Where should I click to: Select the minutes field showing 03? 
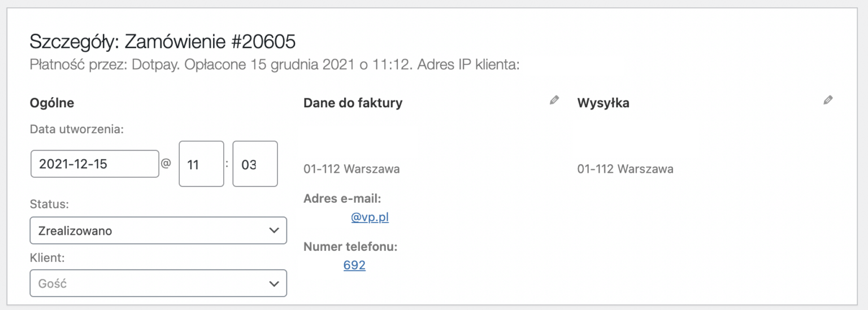click(x=255, y=164)
